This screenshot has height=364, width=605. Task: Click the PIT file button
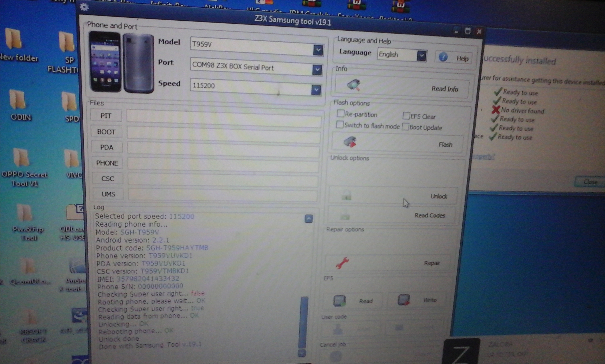(x=106, y=116)
